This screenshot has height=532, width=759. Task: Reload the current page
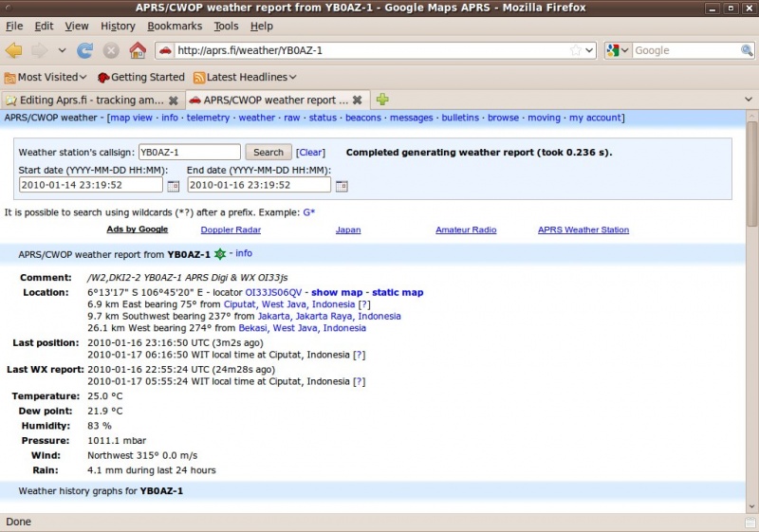(x=84, y=50)
